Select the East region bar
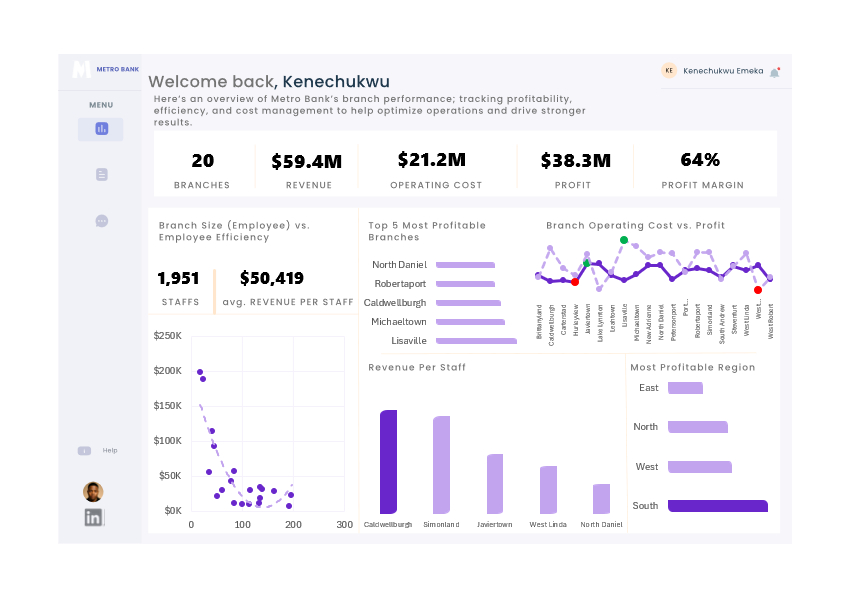856x600 pixels. pyautogui.click(x=685, y=388)
